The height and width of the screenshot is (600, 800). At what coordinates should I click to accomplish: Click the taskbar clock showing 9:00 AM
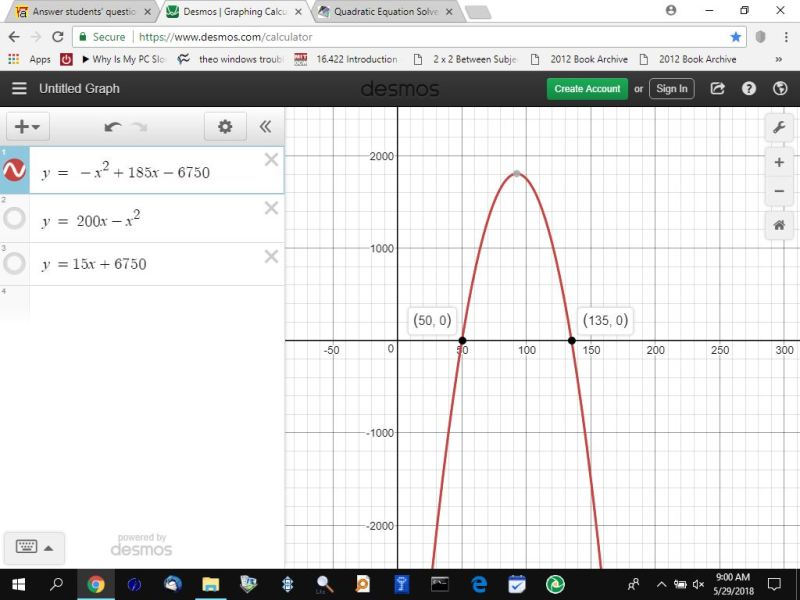[733, 584]
